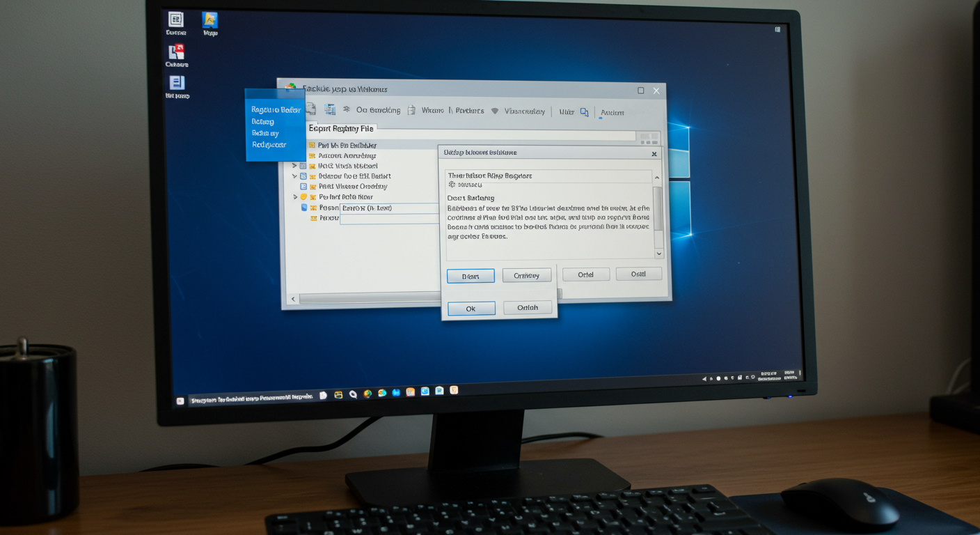Image resolution: width=980 pixels, height=535 pixels.
Task: Click the empty text box in the last tree row
Action: (x=389, y=219)
